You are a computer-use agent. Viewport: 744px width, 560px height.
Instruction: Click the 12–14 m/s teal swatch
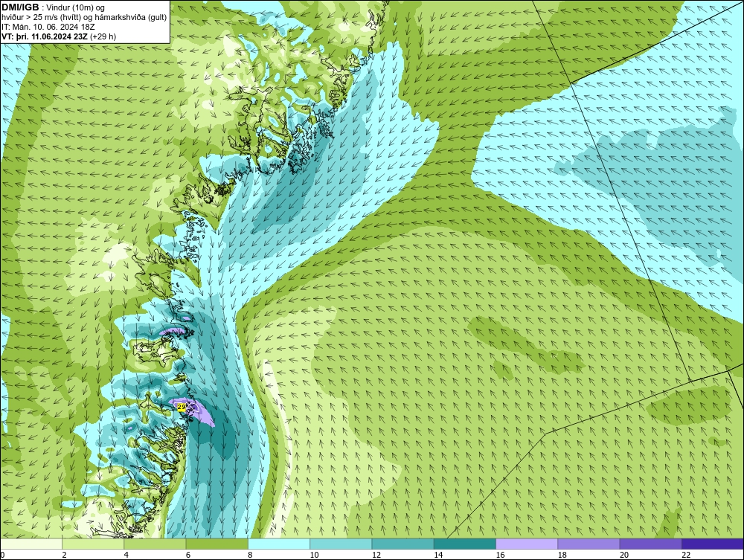coord(403,544)
